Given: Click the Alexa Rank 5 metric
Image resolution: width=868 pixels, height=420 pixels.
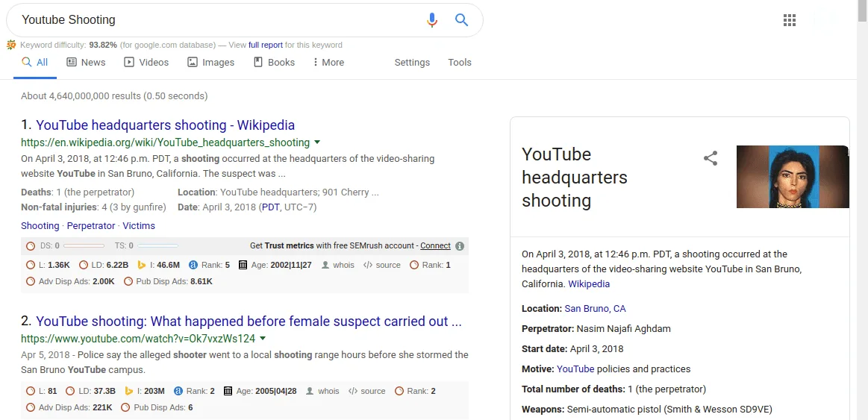Looking at the screenshot, I should 209,265.
